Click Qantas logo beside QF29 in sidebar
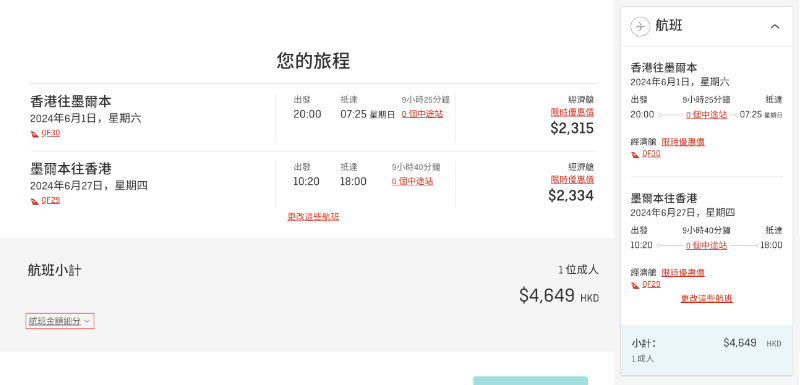Viewport: 800px width, 385px height. [x=635, y=285]
